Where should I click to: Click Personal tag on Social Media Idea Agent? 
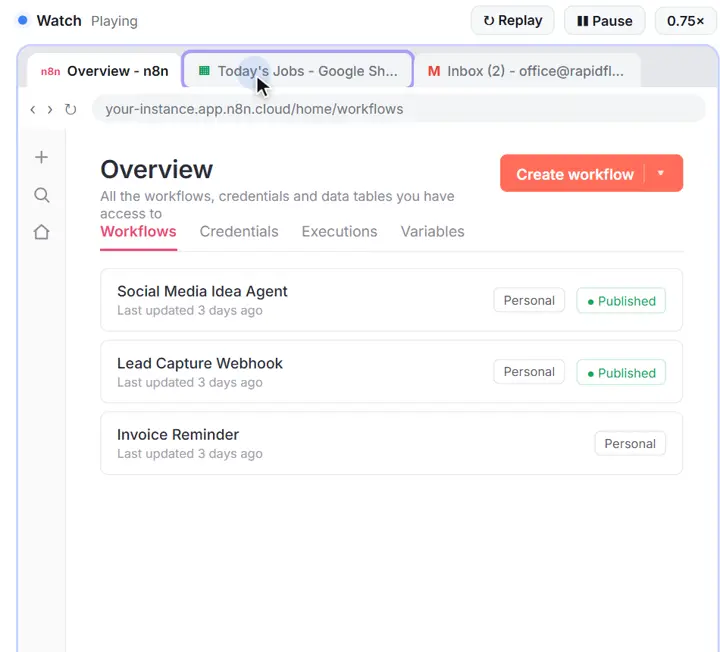pos(529,300)
